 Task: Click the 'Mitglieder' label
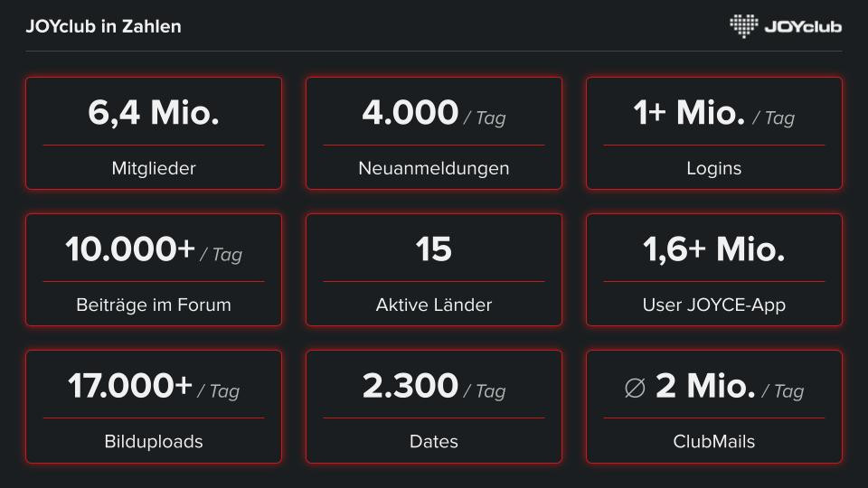(x=154, y=168)
